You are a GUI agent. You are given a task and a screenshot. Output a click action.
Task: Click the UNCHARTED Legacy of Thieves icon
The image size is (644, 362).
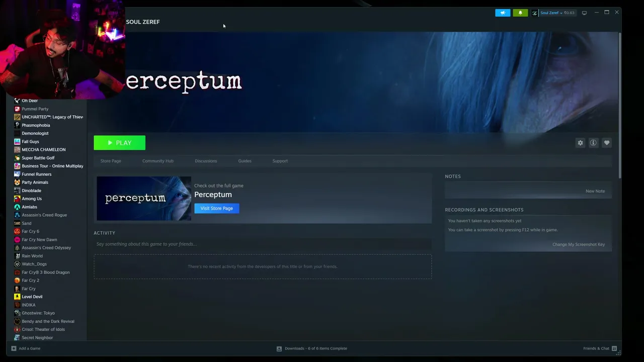click(x=17, y=117)
